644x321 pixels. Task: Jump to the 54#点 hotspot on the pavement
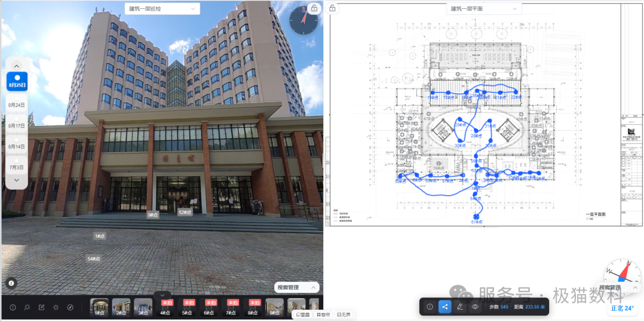point(93,258)
